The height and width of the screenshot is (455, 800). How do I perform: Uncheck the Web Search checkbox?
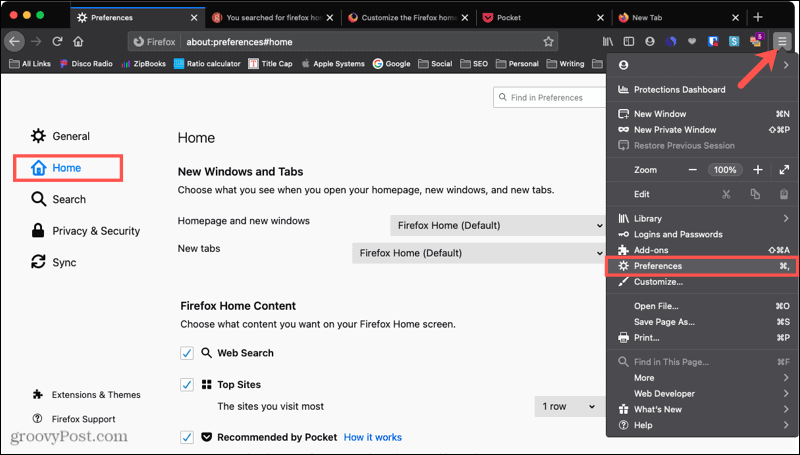coord(187,353)
